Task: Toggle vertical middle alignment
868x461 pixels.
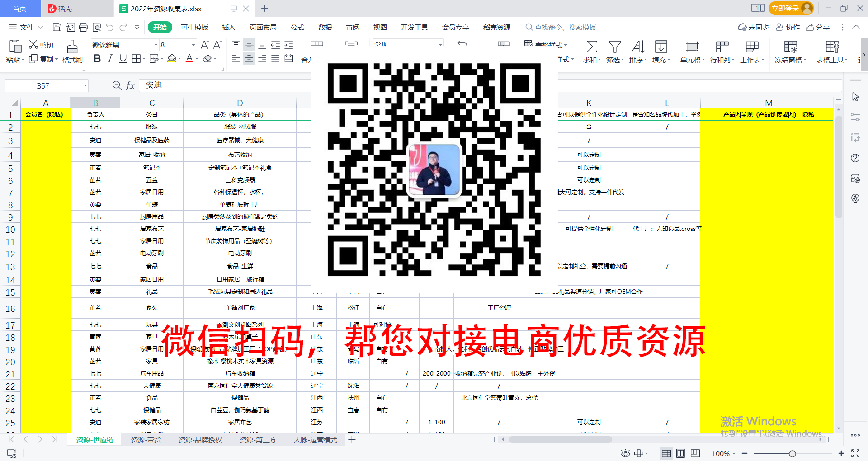Action: click(249, 45)
